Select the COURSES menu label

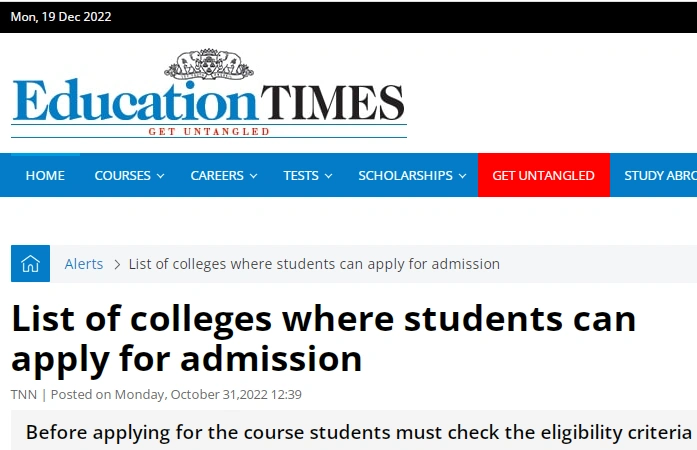(123, 175)
